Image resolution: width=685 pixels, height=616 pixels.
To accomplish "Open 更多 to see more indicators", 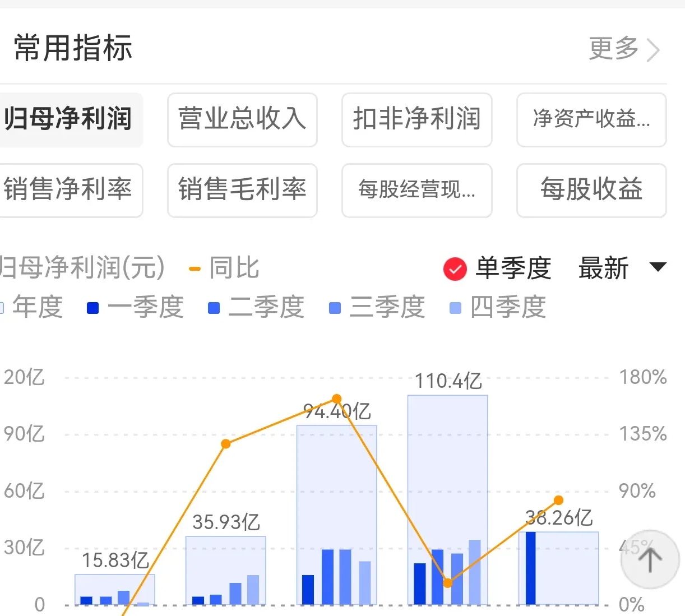I will coord(613,48).
